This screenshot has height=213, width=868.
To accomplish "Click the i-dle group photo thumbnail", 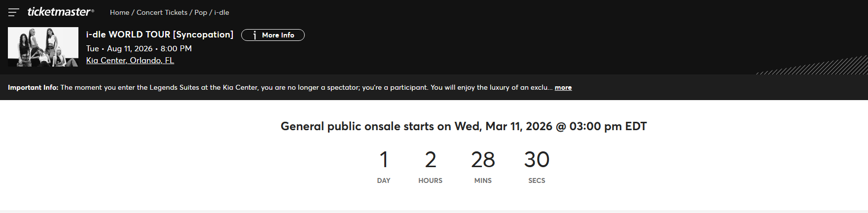I will point(43,47).
